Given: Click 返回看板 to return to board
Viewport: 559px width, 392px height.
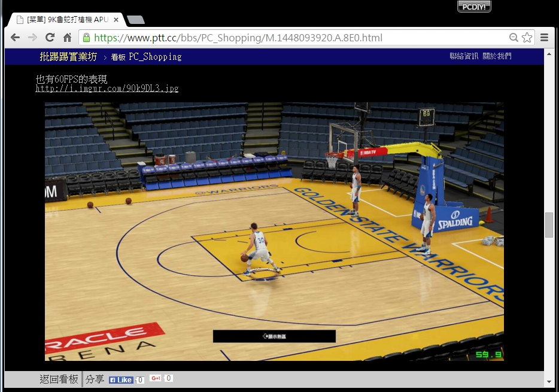Looking at the screenshot, I should [x=59, y=379].
